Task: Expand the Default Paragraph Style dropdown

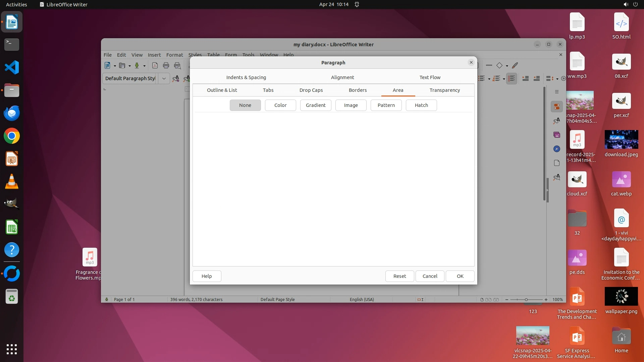Action: point(164,78)
